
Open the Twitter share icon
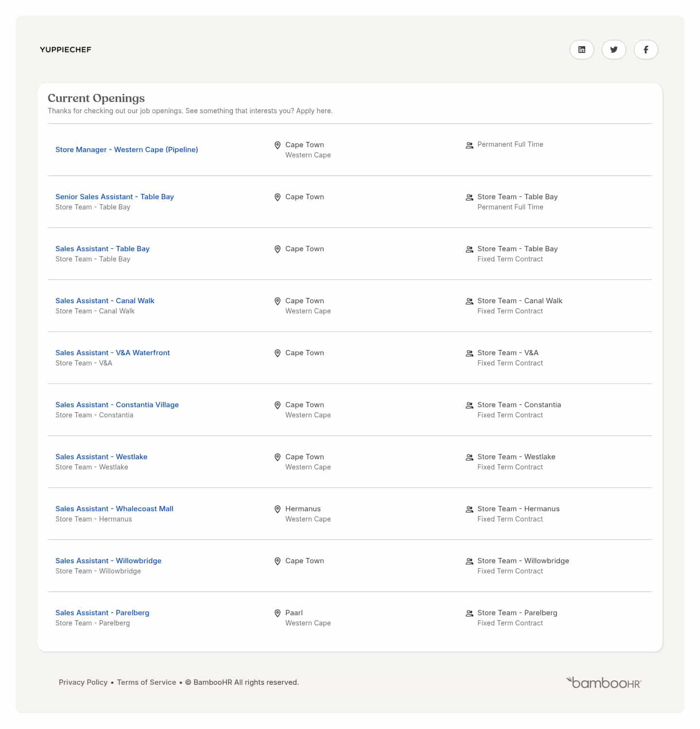pyautogui.click(x=614, y=50)
